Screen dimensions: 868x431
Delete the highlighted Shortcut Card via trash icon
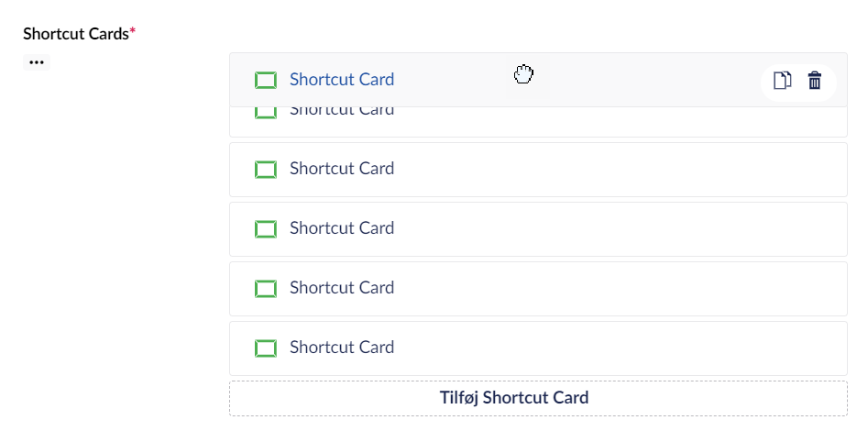coord(815,81)
